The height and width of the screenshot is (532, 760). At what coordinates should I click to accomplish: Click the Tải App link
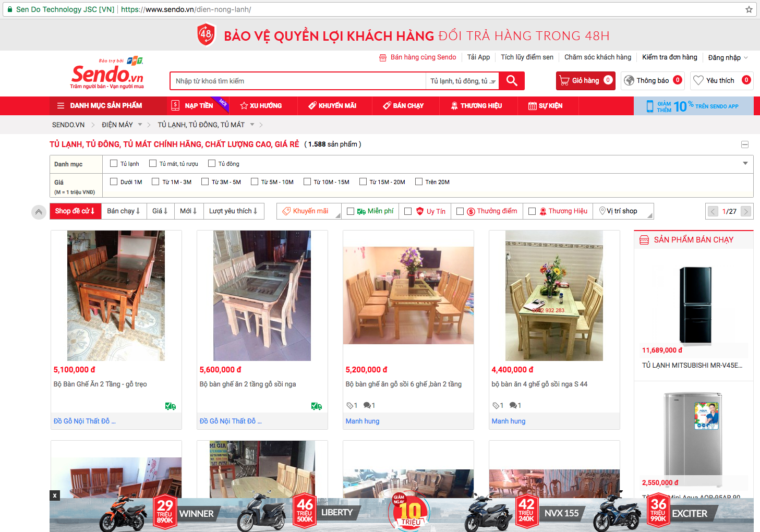pos(478,57)
